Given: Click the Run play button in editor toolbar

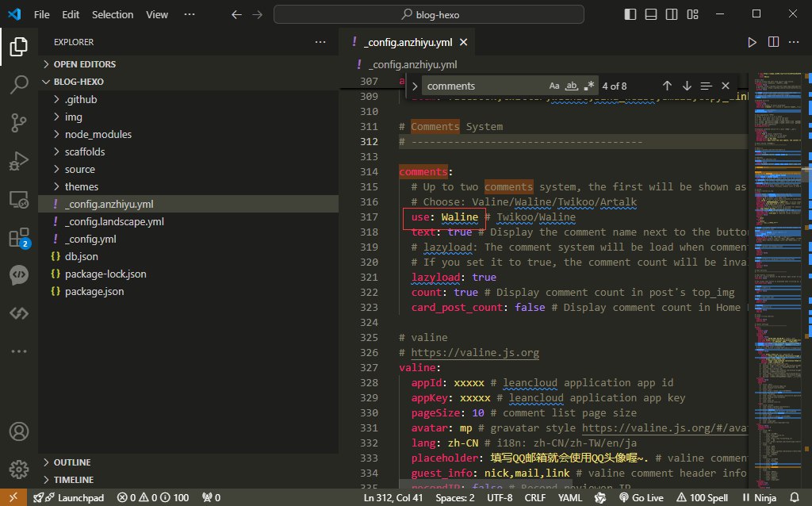Looking at the screenshot, I should (753, 43).
